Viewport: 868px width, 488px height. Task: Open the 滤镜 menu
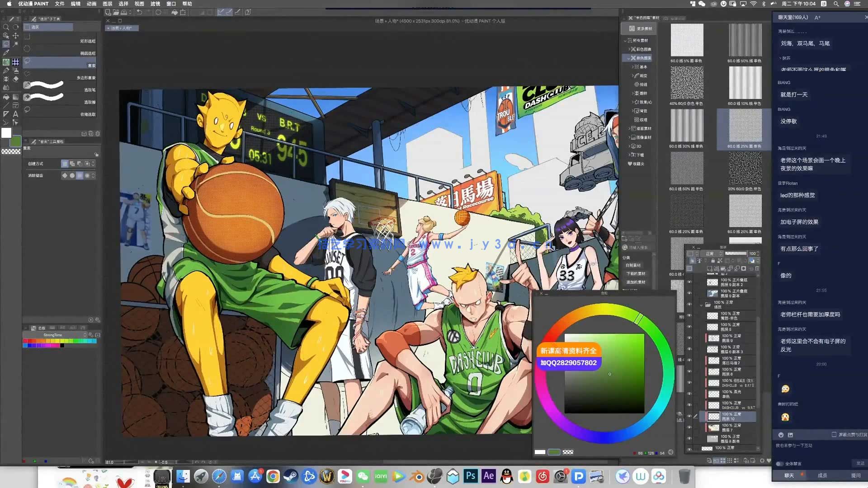coord(155,4)
